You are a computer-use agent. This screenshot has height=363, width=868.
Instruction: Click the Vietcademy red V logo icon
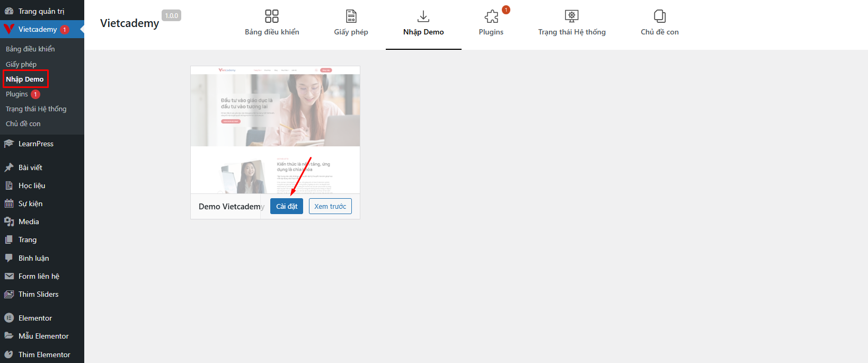pyautogui.click(x=9, y=29)
